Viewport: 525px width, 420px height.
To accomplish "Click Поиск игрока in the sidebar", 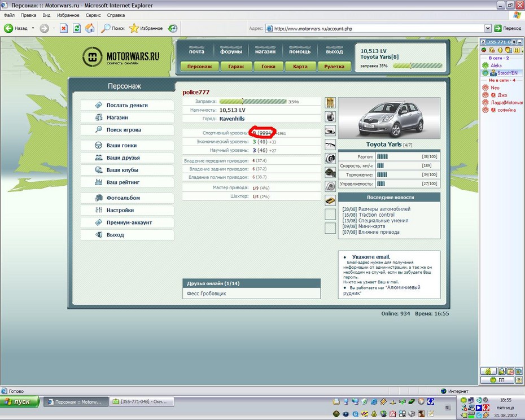I will (x=127, y=130).
